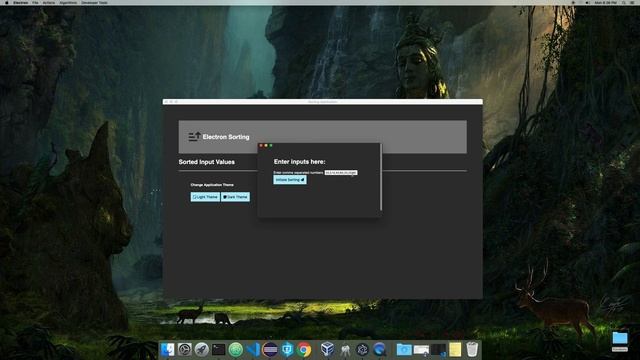Click the sort icon beside Electron Sorting
This screenshot has width=640, height=360.
point(194,137)
